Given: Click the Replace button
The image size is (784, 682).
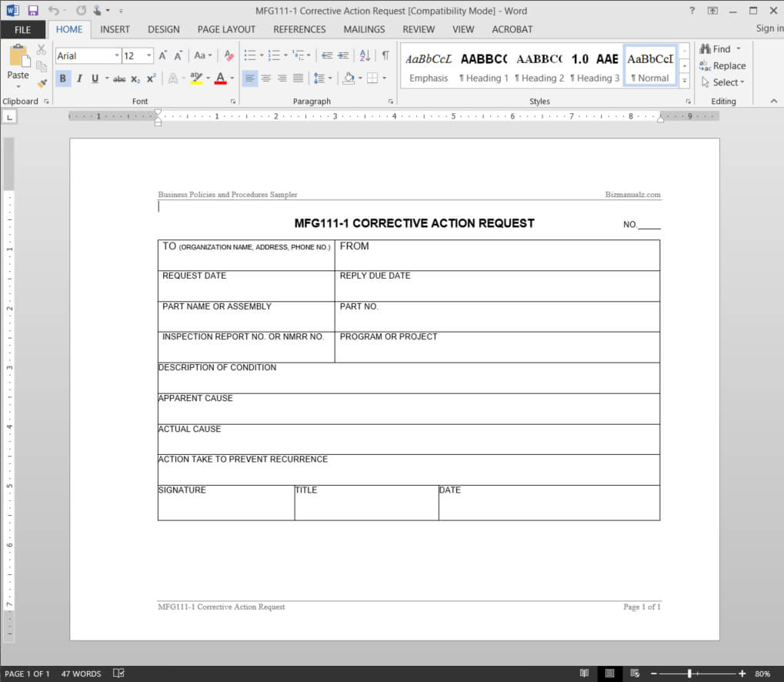Looking at the screenshot, I should [722, 65].
